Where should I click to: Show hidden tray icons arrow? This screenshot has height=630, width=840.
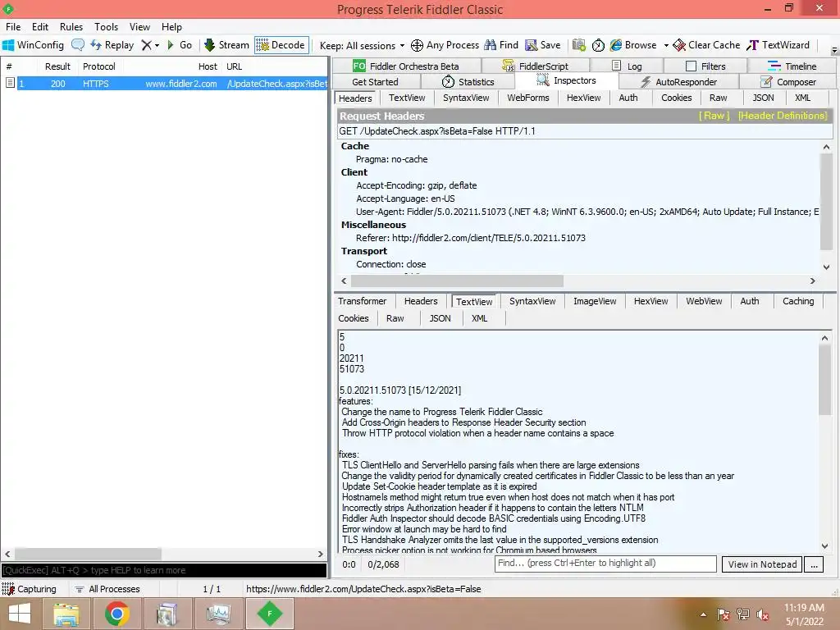pyautogui.click(x=703, y=614)
